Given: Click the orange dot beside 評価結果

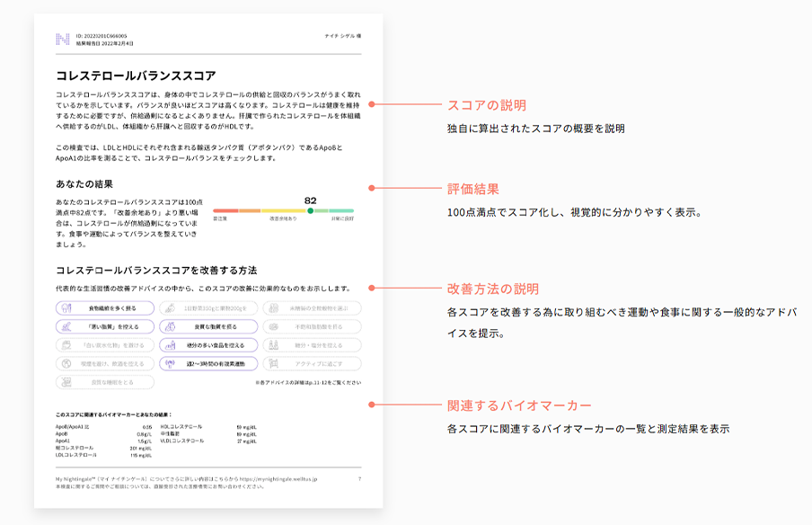Looking at the screenshot, I should click(x=372, y=189).
